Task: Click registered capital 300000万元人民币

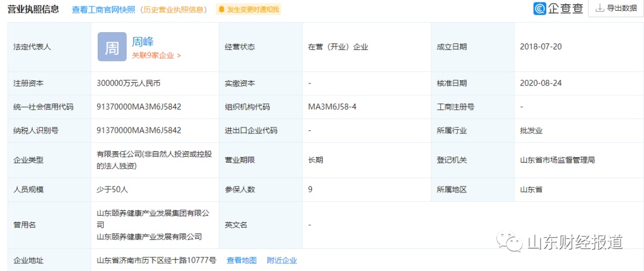Action: [128, 83]
